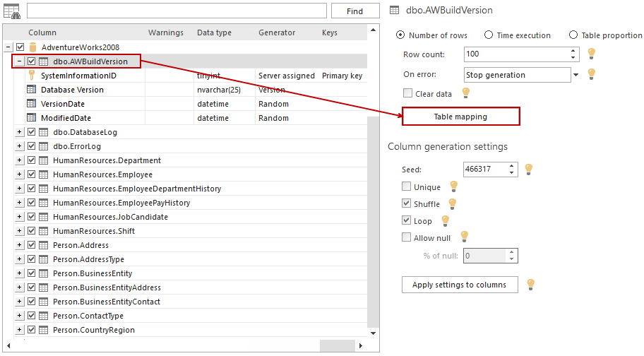Image resolution: width=644 pixels, height=356 pixels.
Task: Click the table icon of HumanResources.Department
Action: tap(43, 160)
